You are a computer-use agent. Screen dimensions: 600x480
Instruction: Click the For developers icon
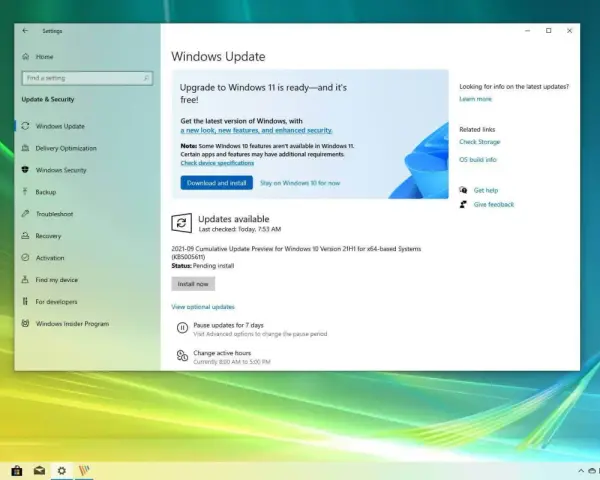[25, 301]
